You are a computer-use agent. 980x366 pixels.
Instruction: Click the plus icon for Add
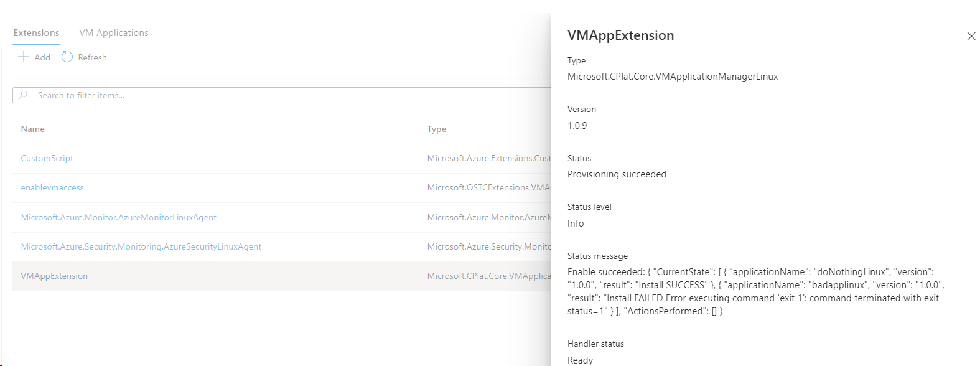click(x=24, y=57)
